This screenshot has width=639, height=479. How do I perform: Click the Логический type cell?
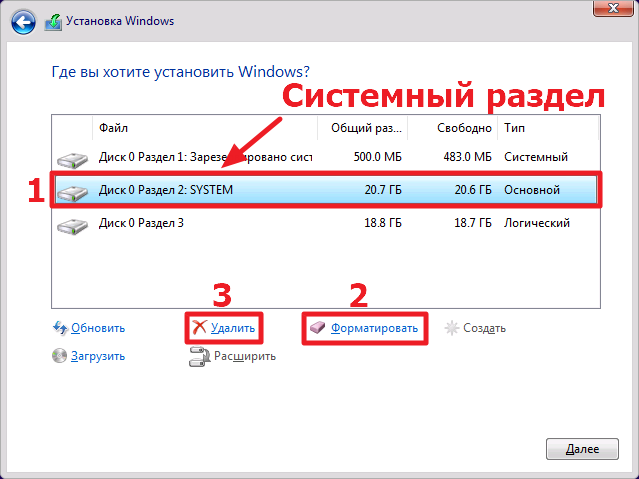click(x=537, y=223)
